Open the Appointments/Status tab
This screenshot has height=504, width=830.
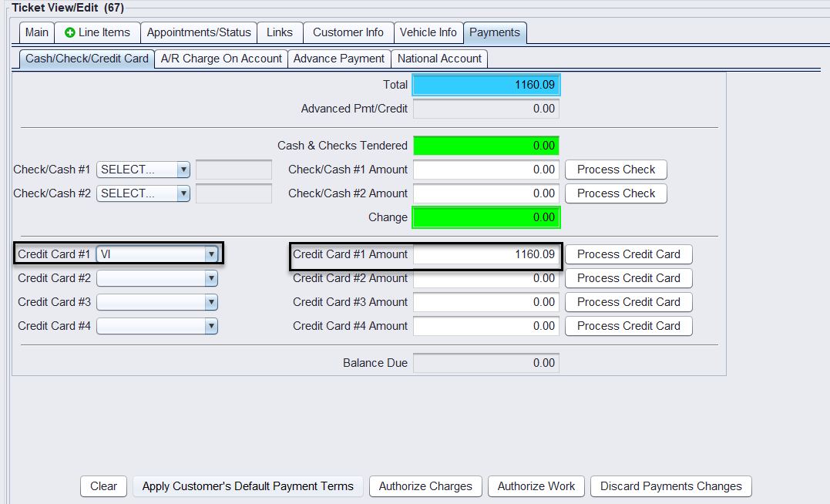pyautogui.click(x=199, y=32)
